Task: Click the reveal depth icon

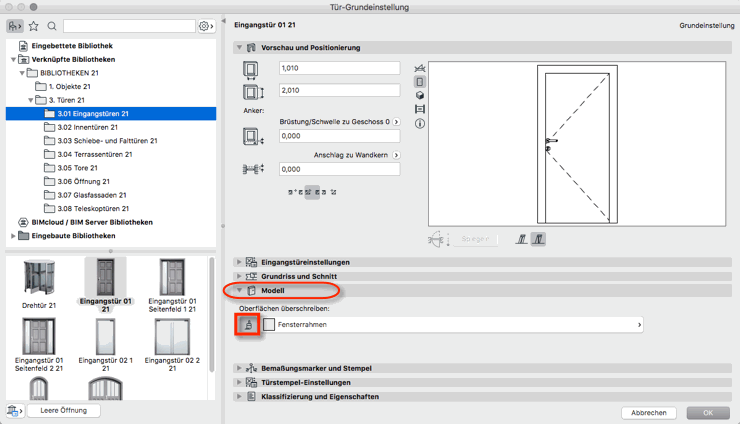Action: [x=253, y=169]
